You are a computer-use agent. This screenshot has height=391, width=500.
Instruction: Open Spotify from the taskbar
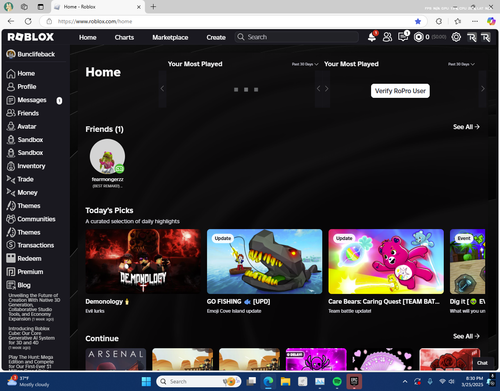click(337, 381)
